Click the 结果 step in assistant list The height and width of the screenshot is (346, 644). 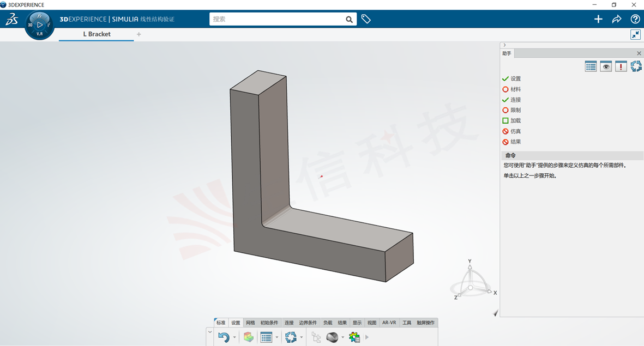point(511,142)
